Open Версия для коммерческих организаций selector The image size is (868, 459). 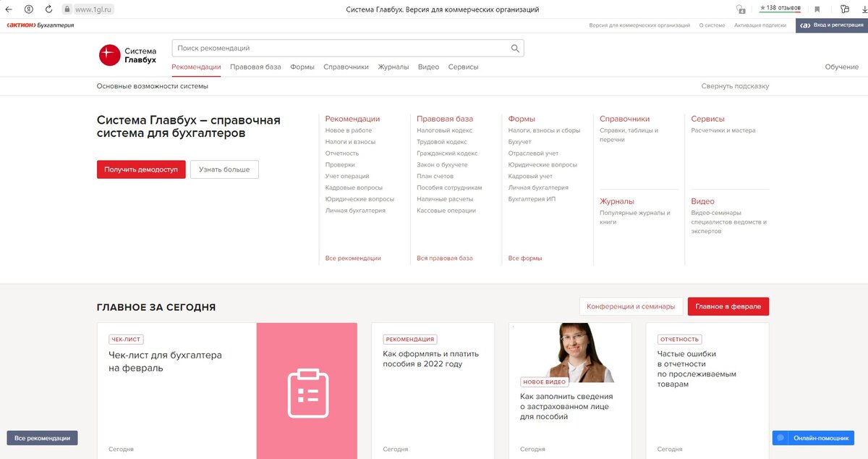pyautogui.click(x=639, y=25)
